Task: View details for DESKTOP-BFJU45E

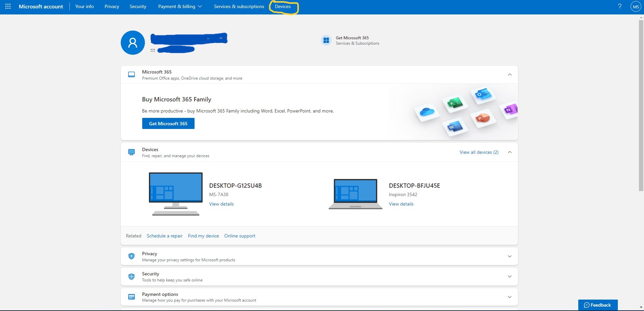Action: [x=401, y=204]
